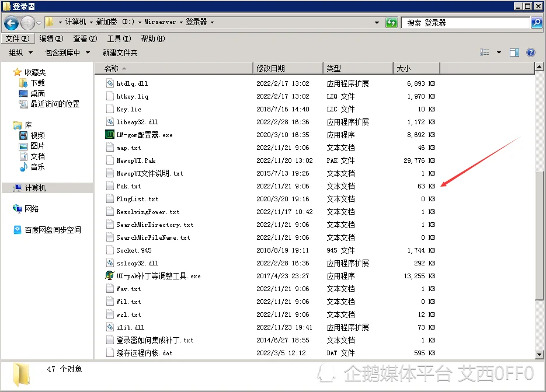Click the back navigation arrow button
The image size is (546, 392).
click(x=11, y=23)
